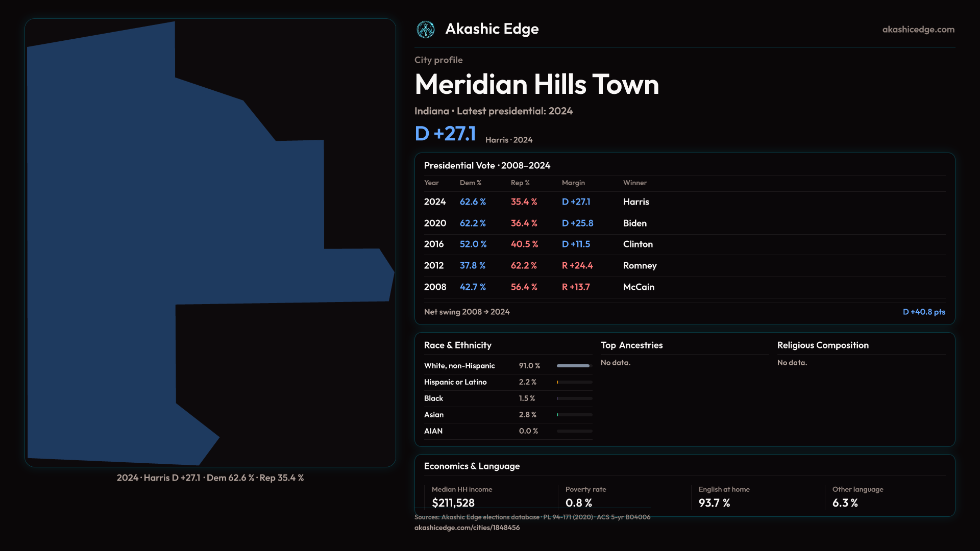This screenshot has width=980, height=551.
Task: Open the akashicedge.com/cities/1848456 URL
Action: click(467, 528)
